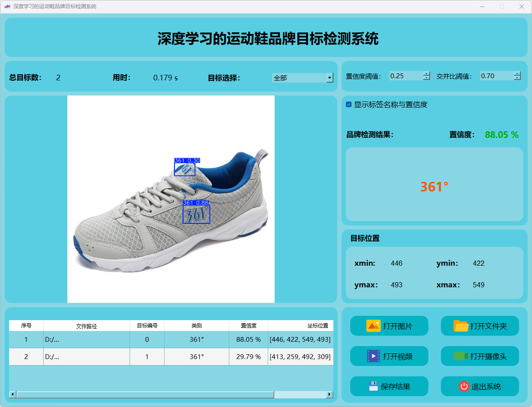The image size is (532, 407).
Task: Click the table scrollbar's right arrow
Action: tap(330, 394)
